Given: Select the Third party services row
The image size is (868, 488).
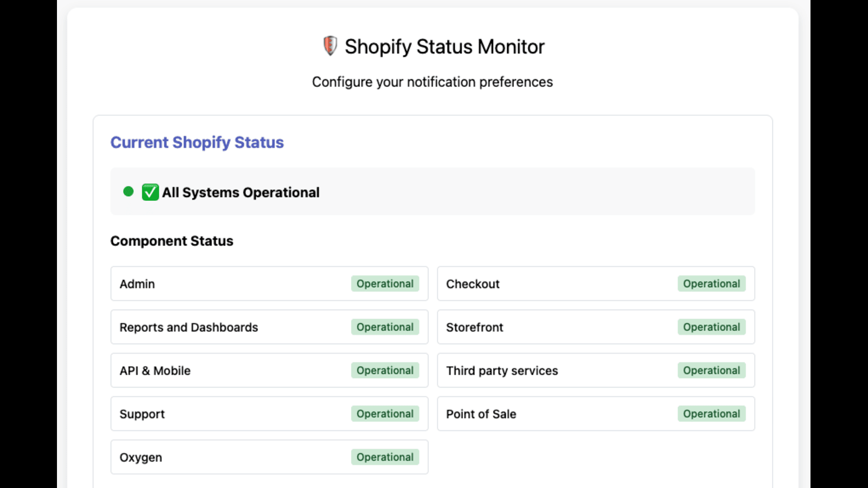Looking at the screenshot, I should [596, 370].
